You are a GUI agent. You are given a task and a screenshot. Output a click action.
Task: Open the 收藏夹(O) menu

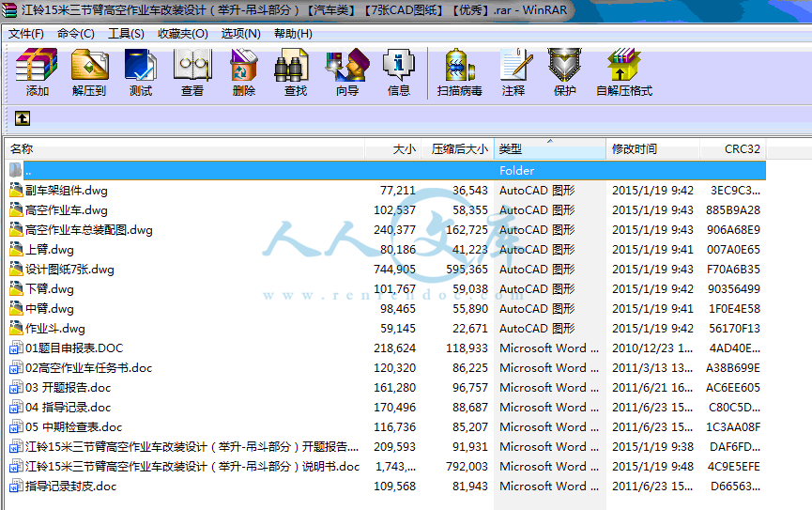point(183,34)
